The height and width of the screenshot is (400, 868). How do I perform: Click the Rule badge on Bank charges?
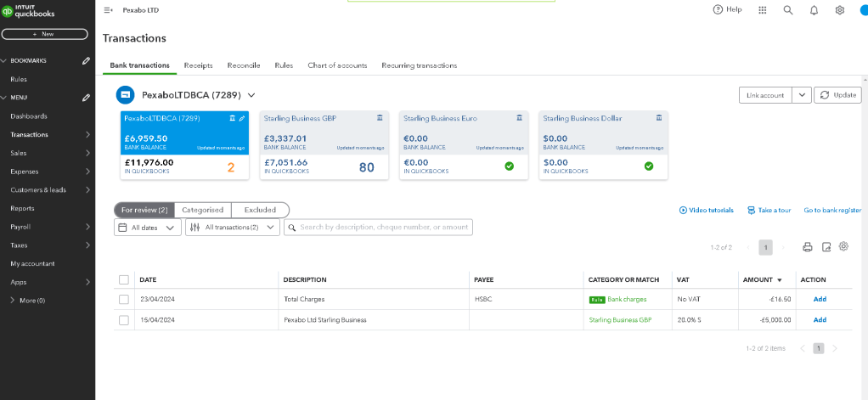[597, 299]
